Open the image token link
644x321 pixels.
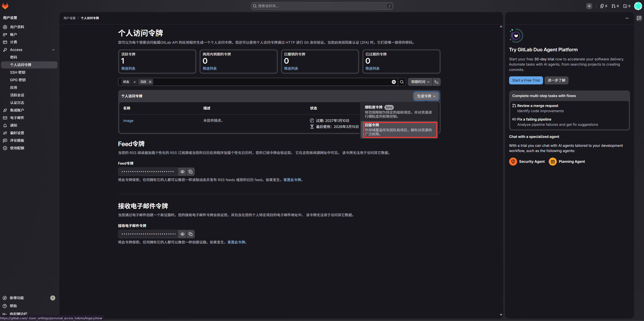point(128,121)
